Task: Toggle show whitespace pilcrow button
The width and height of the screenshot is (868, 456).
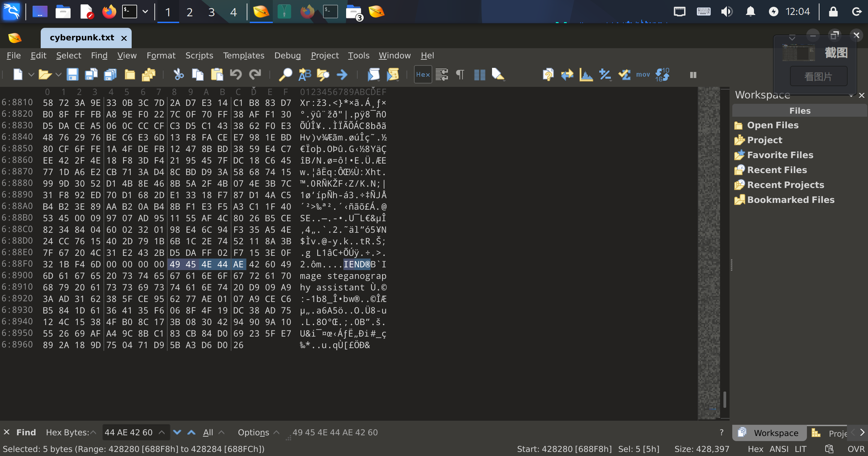Action: (460, 74)
